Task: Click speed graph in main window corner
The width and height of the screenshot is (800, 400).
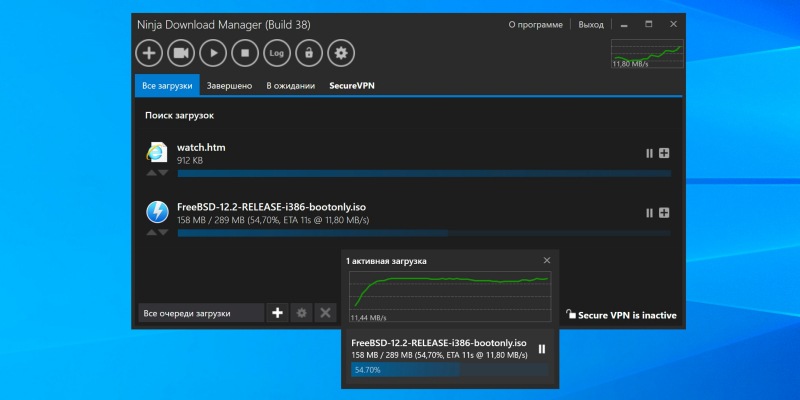Action: click(x=647, y=54)
